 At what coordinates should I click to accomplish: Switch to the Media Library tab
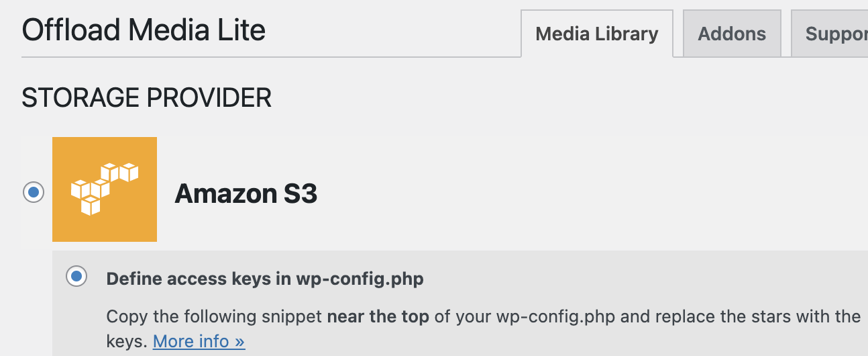596,34
